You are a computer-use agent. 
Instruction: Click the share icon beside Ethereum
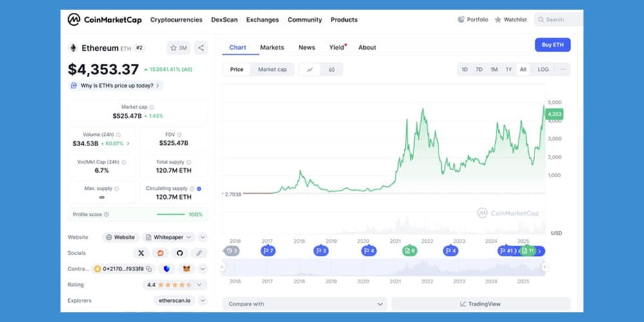(x=201, y=48)
